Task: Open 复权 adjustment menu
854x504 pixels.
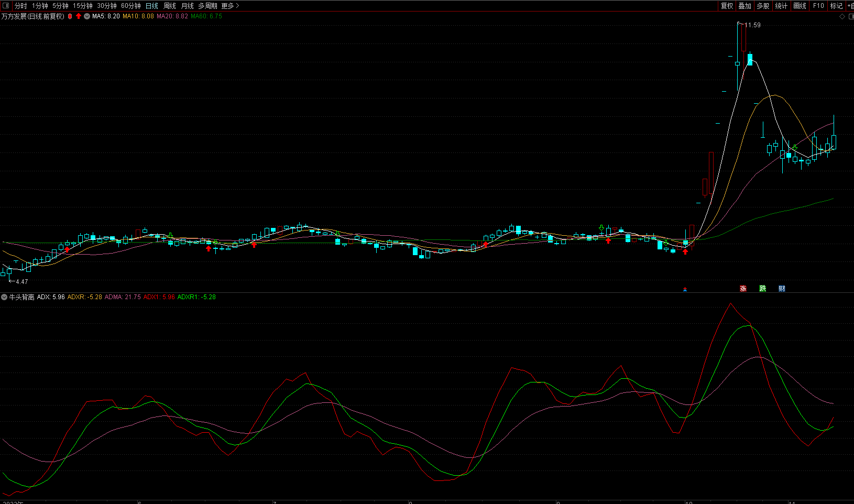Action: click(x=727, y=6)
